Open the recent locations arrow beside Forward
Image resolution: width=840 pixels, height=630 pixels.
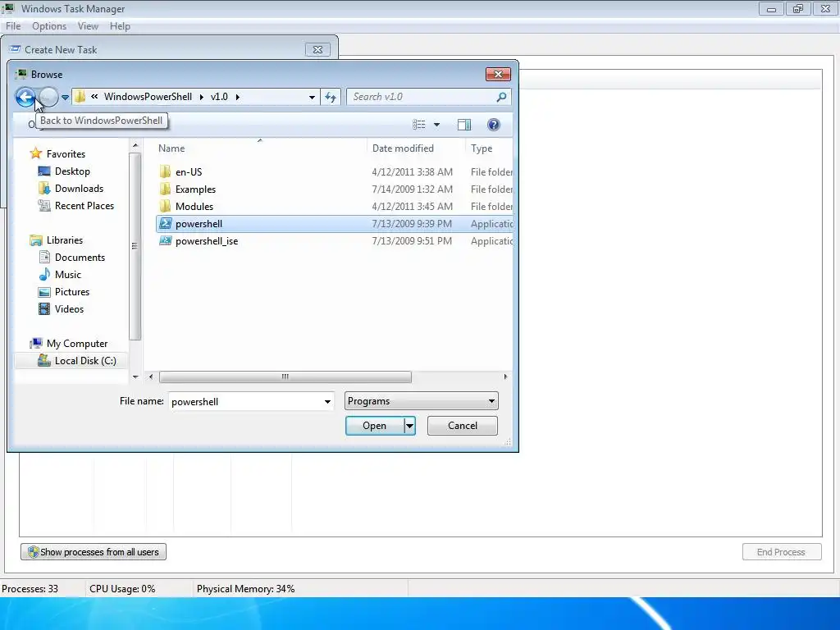[65, 98]
